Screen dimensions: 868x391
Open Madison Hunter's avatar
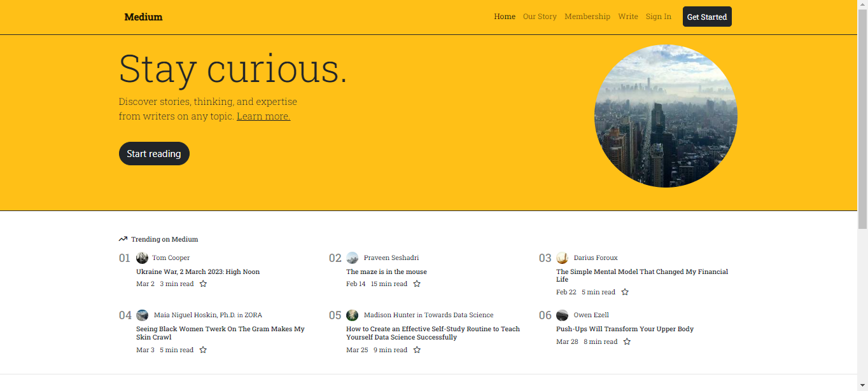coord(352,315)
